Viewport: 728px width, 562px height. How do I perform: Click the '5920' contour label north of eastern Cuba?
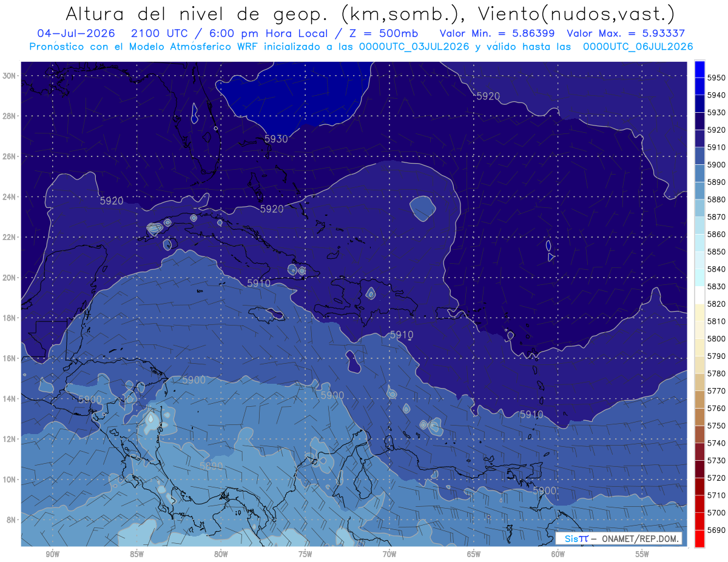272,209
